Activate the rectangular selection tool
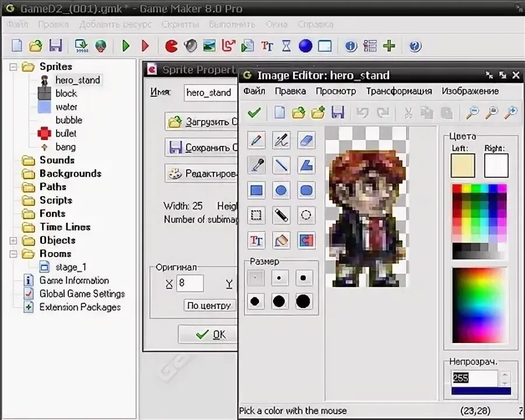This screenshot has width=525, height=420. [x=256, y=215]
